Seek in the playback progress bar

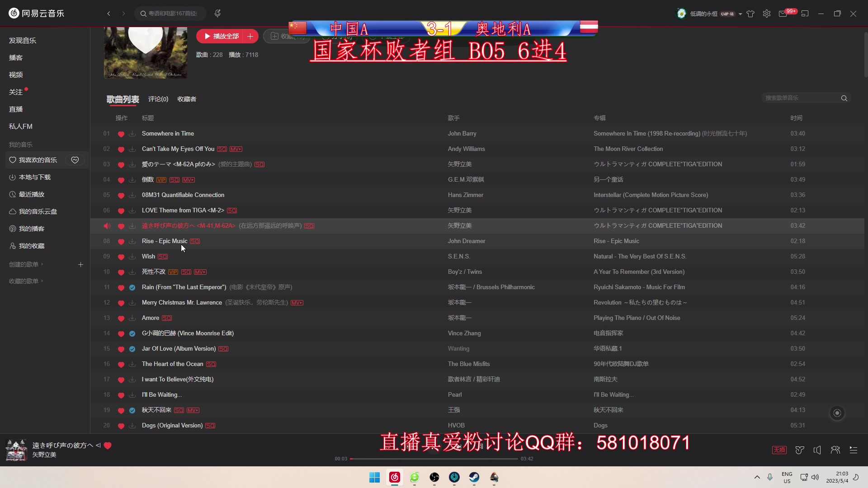point(434,459)
